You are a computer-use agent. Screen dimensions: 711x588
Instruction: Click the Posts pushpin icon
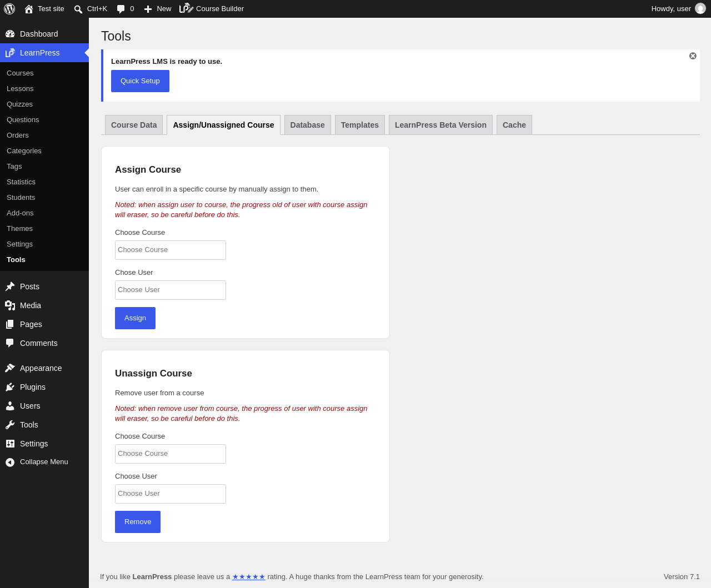[10, 287]
